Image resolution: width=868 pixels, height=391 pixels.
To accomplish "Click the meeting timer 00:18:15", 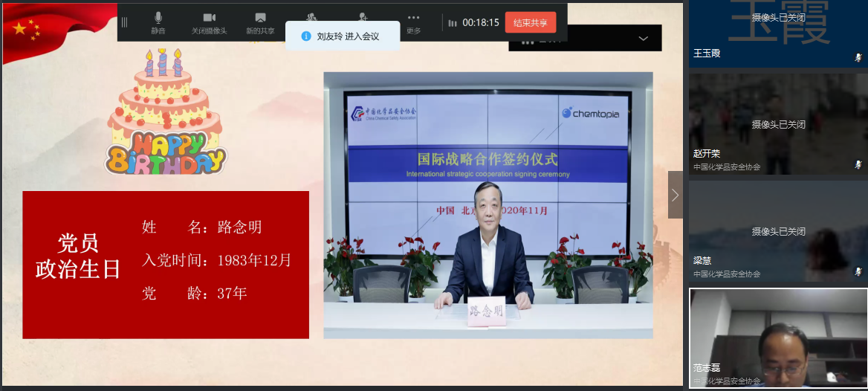I will [480, 23].
